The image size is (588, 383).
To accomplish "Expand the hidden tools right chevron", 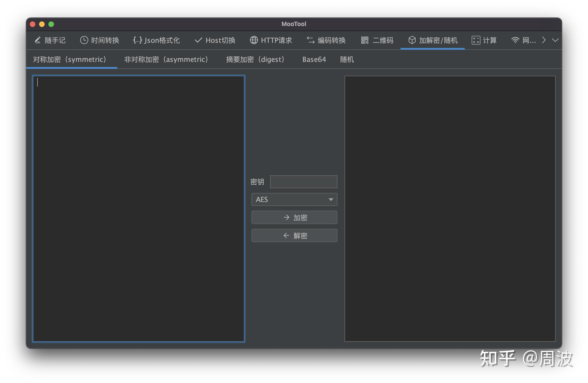I will tap(544, 40).
